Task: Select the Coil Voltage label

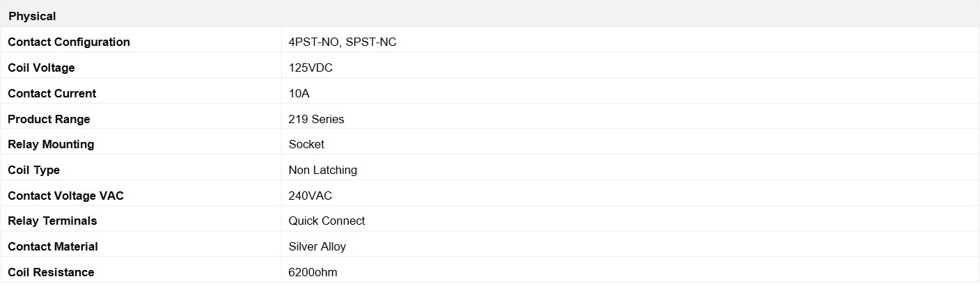Action: (x=41, y=67)
